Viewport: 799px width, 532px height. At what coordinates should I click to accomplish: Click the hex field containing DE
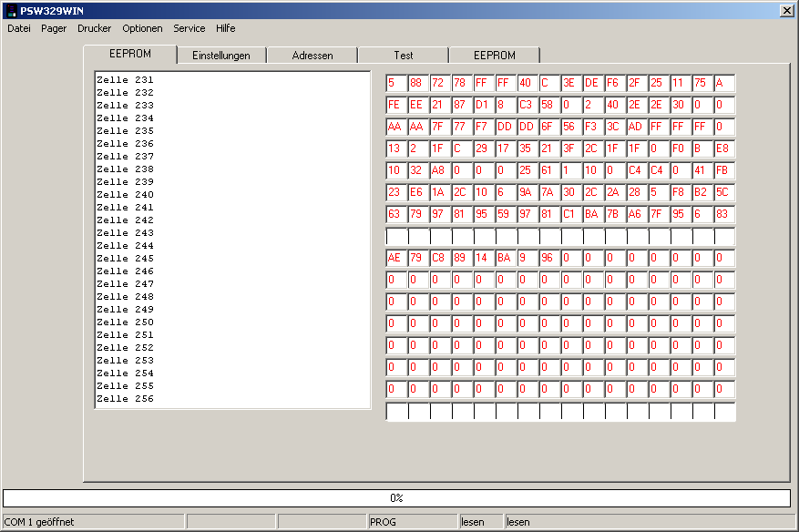[593, 83]
